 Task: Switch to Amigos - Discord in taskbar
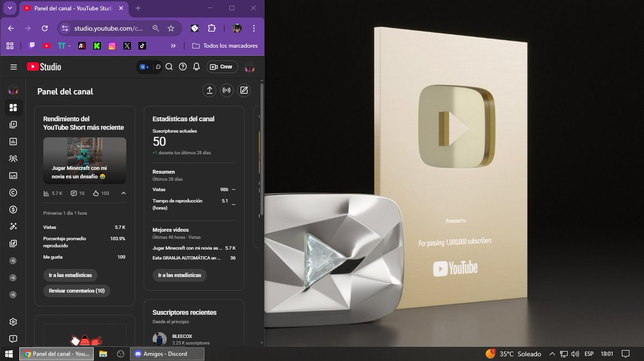click(167, 354)
